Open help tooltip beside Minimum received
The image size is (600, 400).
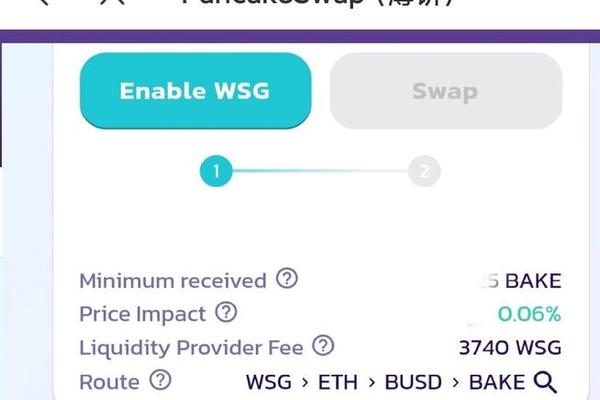click(x=287, y=278)
